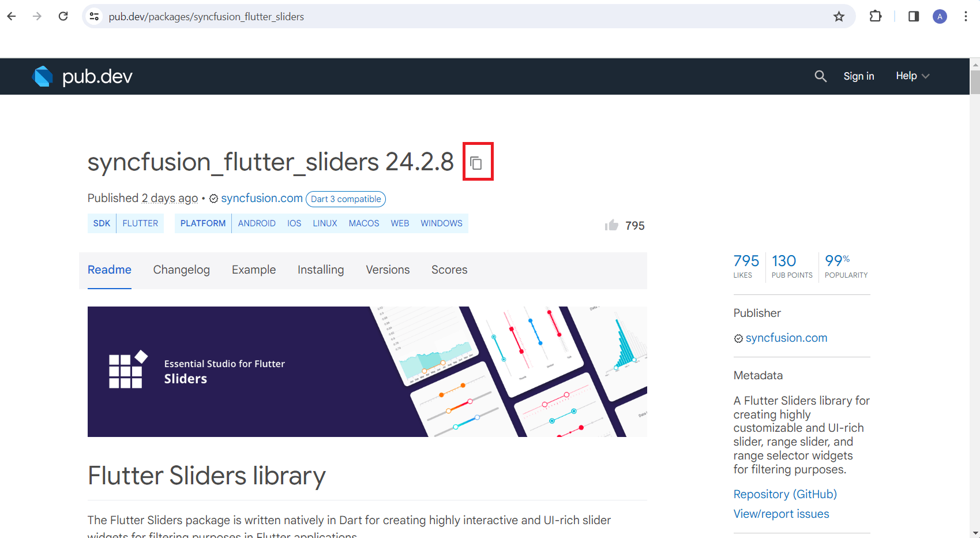The height and width of the screenshot is (538, 980).
Task: Open the pub.dev search icon
Action: click(820, 76)
